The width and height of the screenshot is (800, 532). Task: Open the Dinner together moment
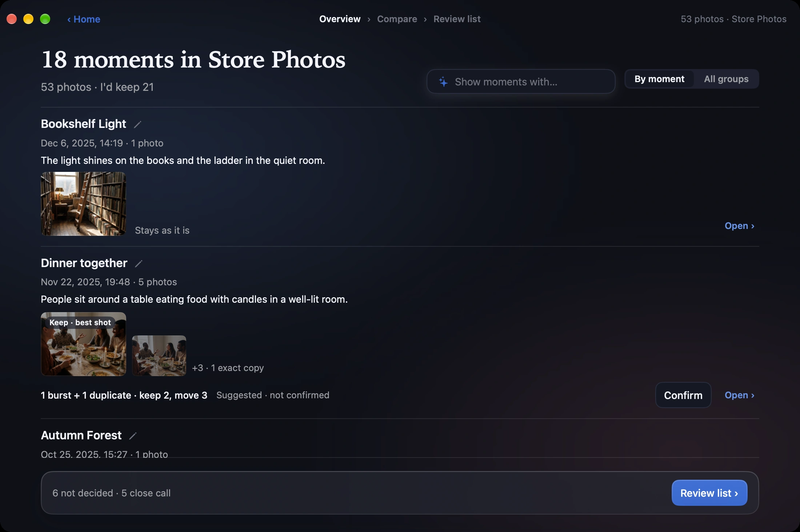pyautogui.click(x=739, y=395)
